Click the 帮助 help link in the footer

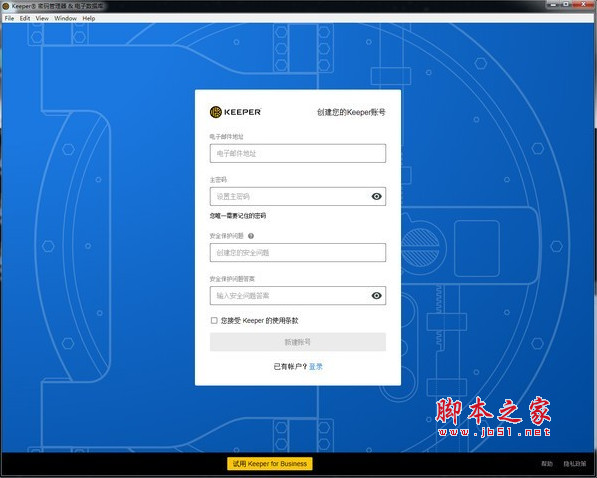point(547,464)
